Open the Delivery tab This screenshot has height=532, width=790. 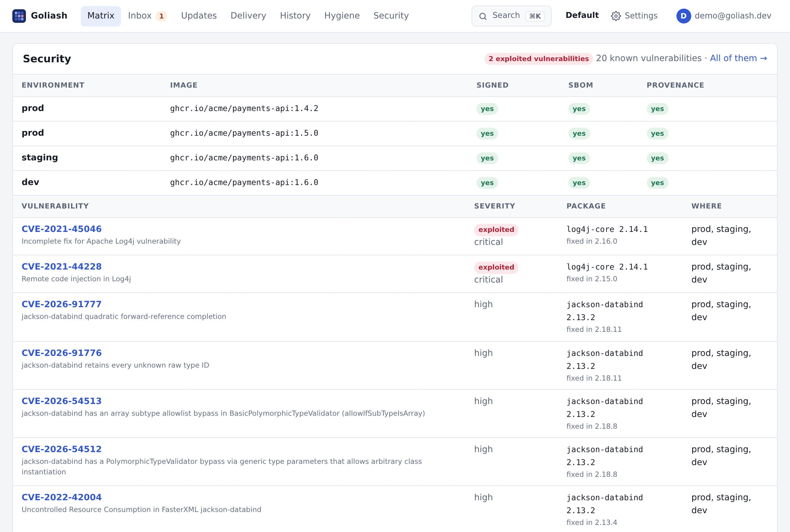(x=248, y=16)
